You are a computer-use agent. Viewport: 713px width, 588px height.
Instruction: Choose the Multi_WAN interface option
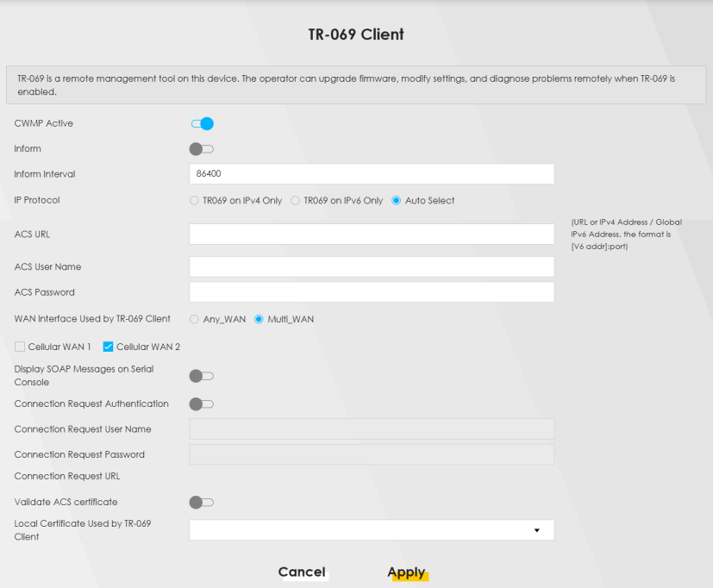pos(259,319)
